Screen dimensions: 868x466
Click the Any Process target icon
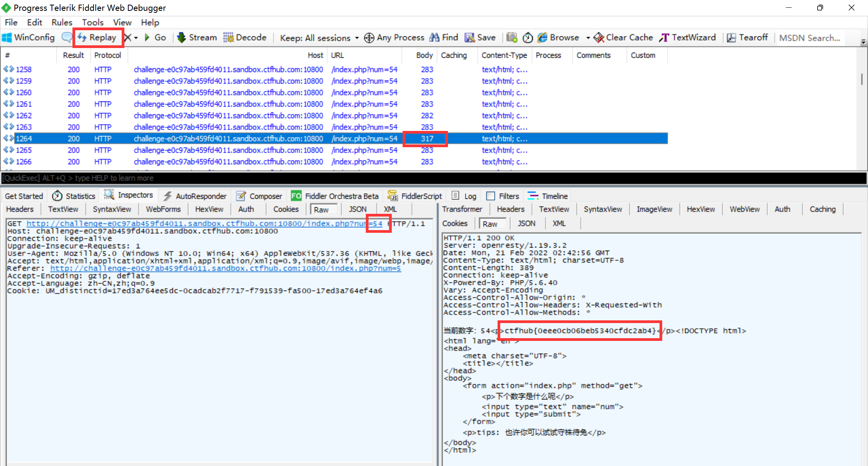pyautogui.click(x=369, y=38)
